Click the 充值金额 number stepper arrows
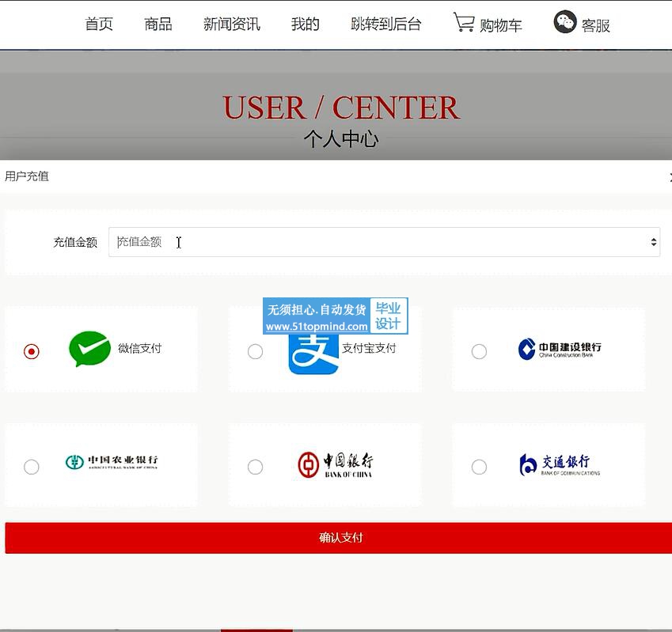This screenshot has width=672, height=632. click(x=654, y=242)
